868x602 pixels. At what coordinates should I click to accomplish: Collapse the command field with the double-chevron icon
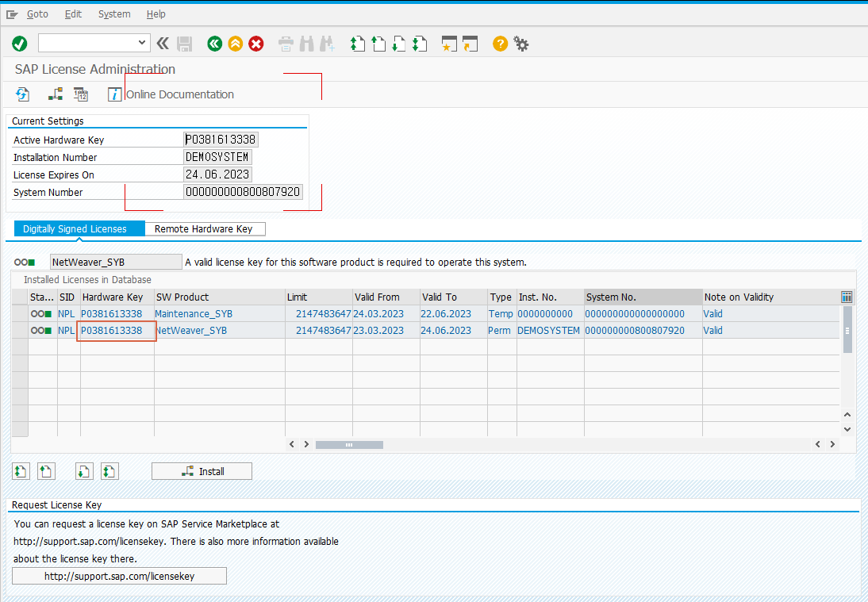point(162,44)
